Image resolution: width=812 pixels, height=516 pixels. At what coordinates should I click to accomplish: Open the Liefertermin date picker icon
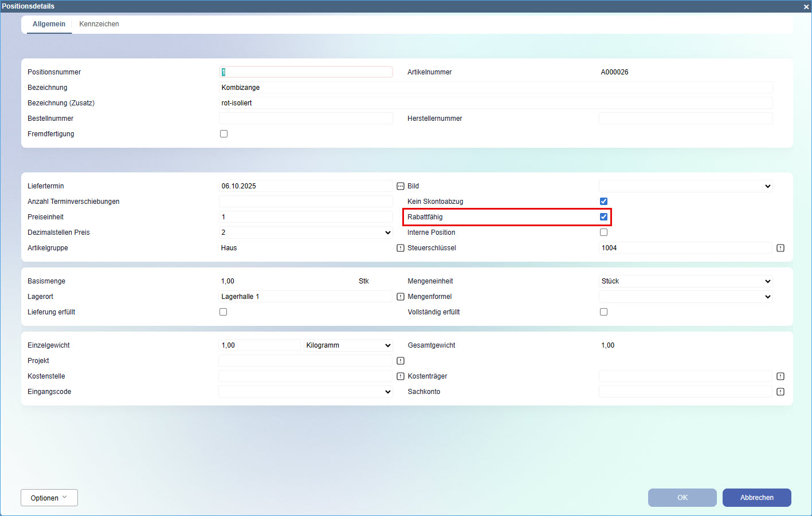click(401, 186)
